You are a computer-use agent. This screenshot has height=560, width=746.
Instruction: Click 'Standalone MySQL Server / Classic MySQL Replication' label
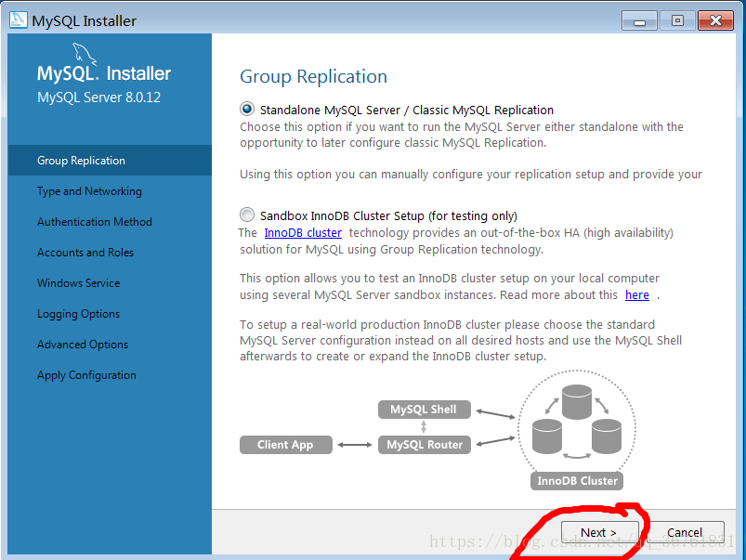[x=407, y=110]
